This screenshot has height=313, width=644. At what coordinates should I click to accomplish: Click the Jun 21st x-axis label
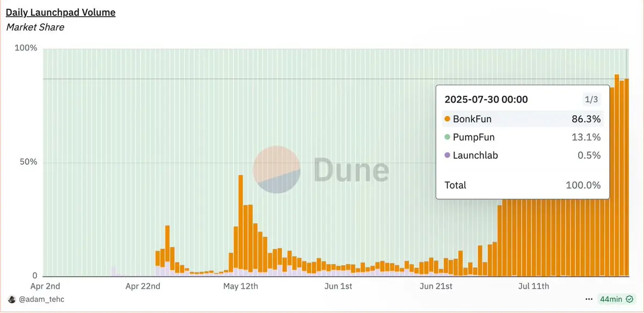point(436,286)
